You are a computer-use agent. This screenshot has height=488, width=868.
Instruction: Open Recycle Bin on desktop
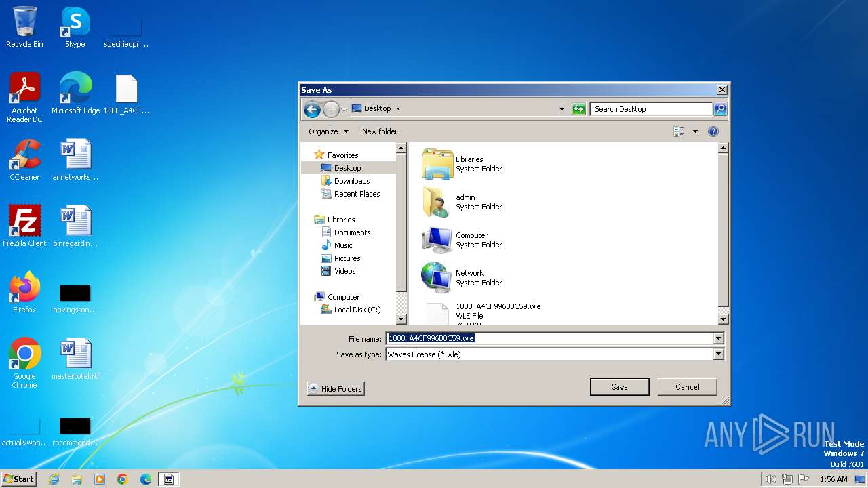pyautogui.click(x=24, y=27)
